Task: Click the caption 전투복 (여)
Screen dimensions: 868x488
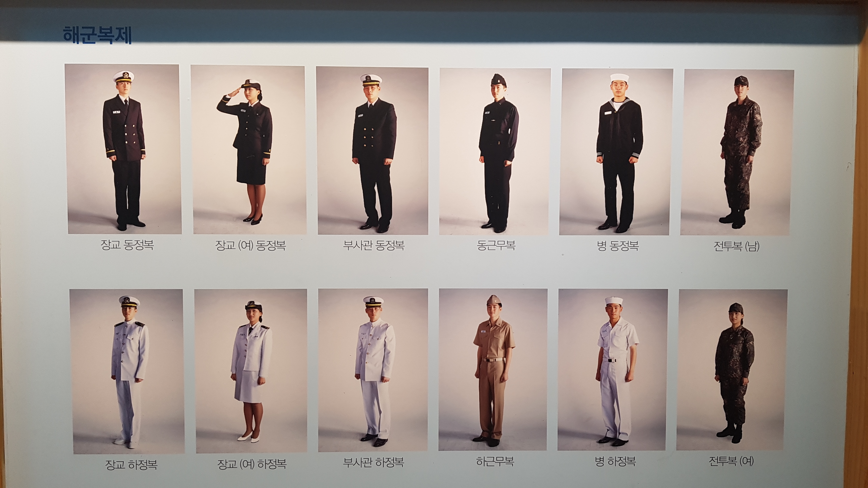Action: pyautogui.click(x=731, y=461)
